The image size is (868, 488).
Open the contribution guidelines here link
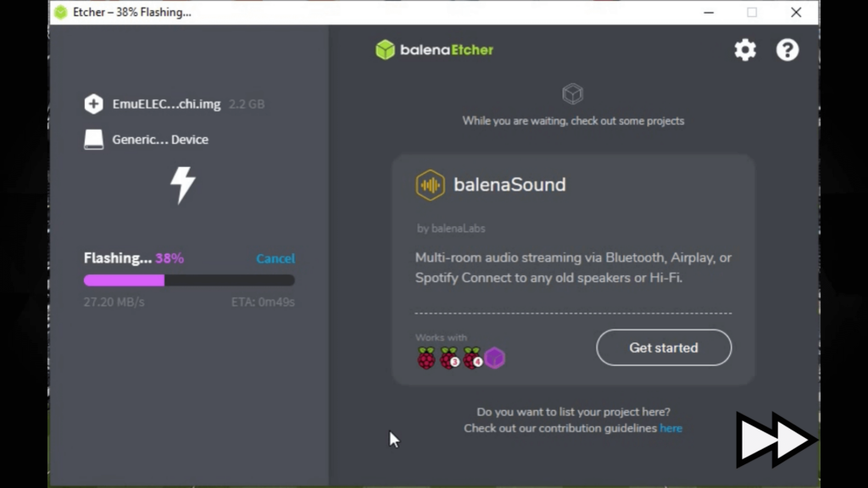(x=671, y=428)
